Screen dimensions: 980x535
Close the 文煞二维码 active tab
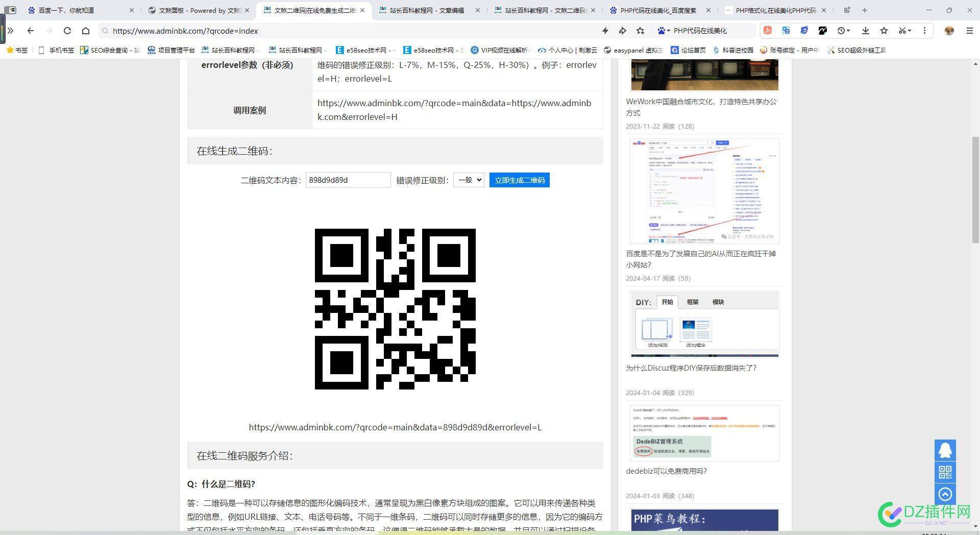coord(362,10)
